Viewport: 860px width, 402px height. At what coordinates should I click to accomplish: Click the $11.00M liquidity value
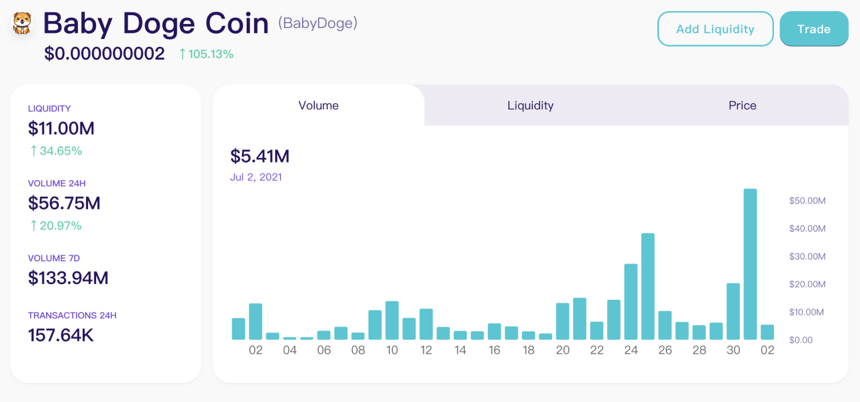coord(61,128)
